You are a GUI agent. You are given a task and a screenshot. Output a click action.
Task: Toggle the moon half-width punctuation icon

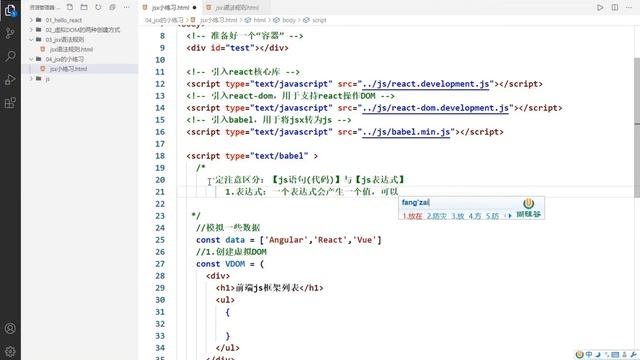click(598, 355)
